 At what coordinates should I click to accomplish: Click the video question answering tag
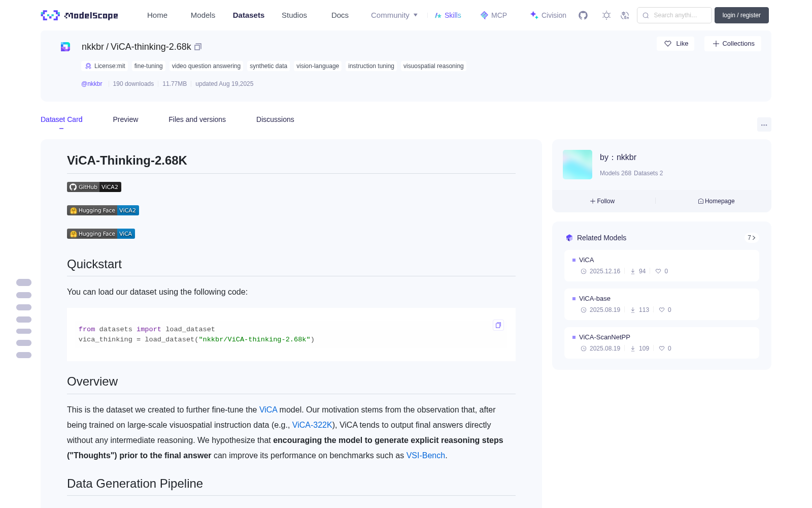pos(206,66)
